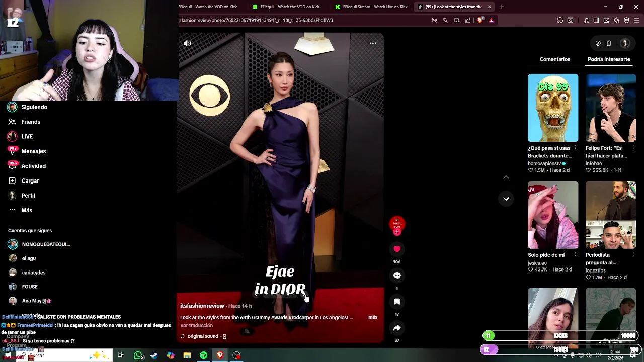Click the TikTok coins icon near the profile avatar
Screen dimensions: 644x362
pyautogui.click(x=598, y=43)
